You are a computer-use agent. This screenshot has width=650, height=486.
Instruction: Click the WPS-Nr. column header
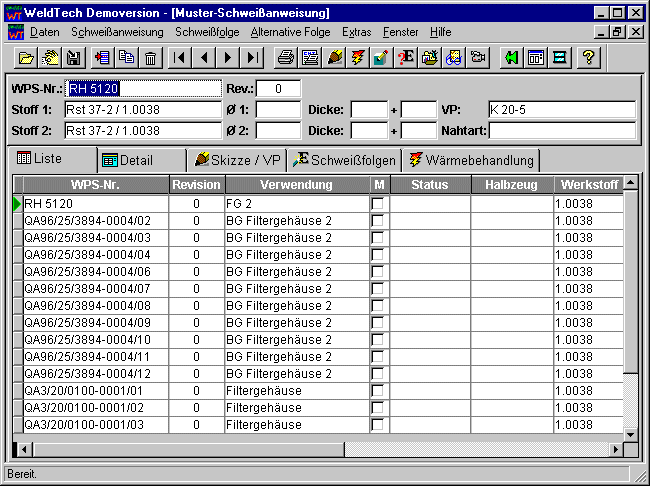pyautogui.click(x=94, y=185)
